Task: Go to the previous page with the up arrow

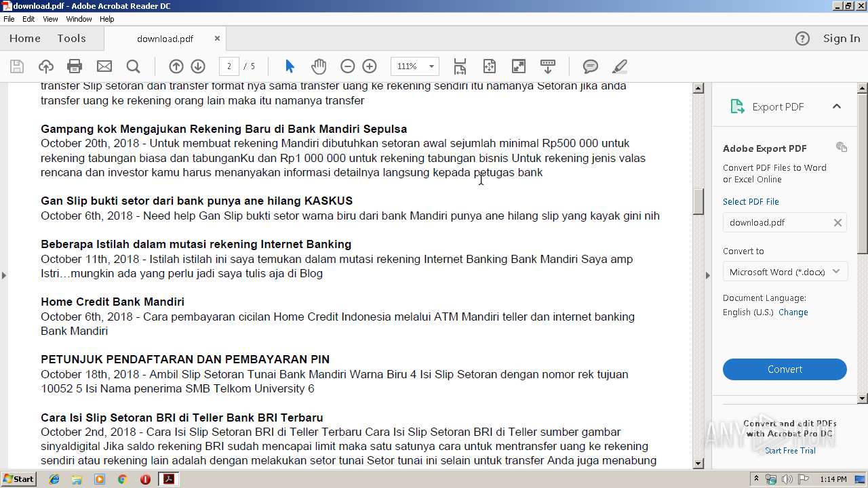Action: pos(176,66)
